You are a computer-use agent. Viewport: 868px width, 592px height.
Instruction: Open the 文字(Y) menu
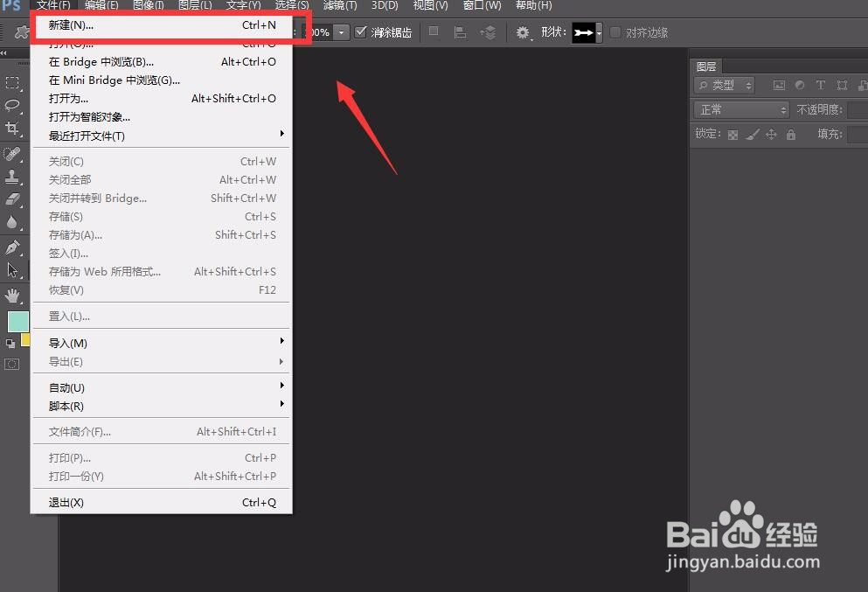pyautogui.click(x=244, y=5)
